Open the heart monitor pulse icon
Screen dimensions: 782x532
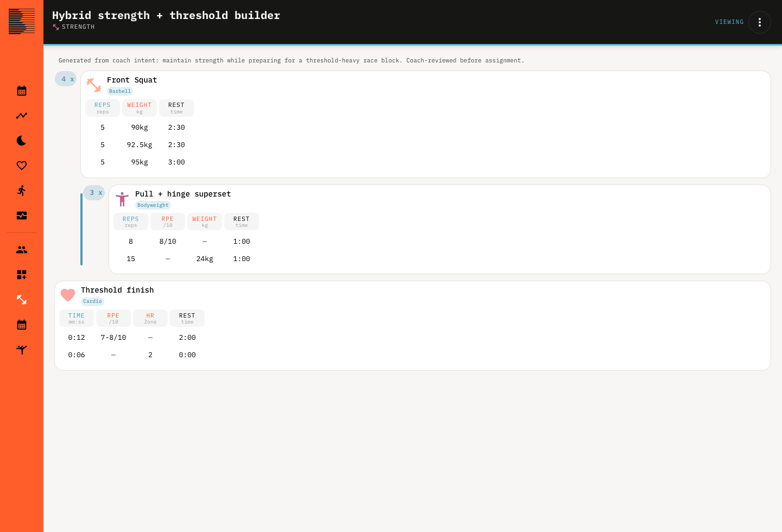[22, 216]
